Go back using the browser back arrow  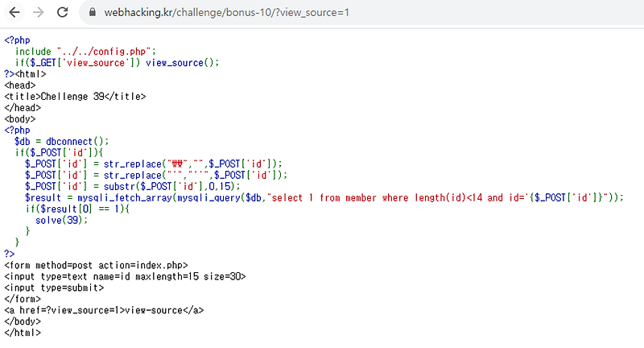pyautogui.click(x=14, y=12)
